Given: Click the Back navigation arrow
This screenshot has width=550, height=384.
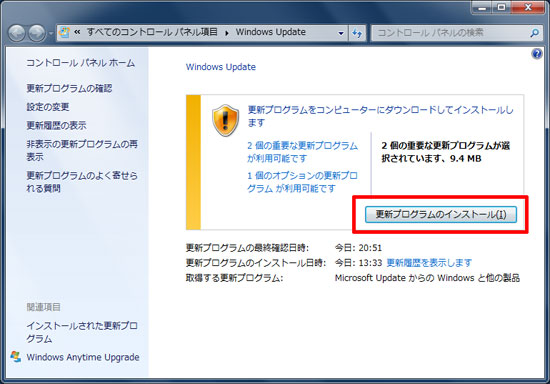Looking at the screenshot, I should point(16,33).
